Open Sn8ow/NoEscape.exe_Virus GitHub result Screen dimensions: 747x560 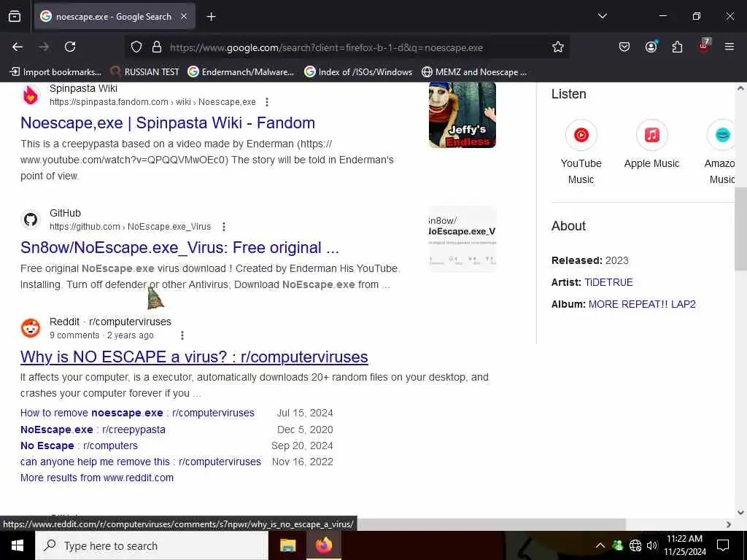pyautogui.click(x=179, y=248)
